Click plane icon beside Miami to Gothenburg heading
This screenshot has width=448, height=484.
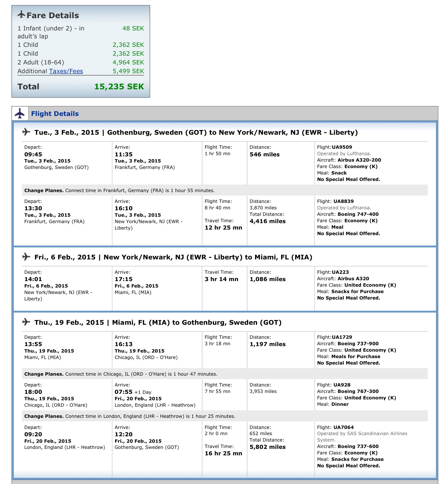pyautogui.click(x=26, y=322)
